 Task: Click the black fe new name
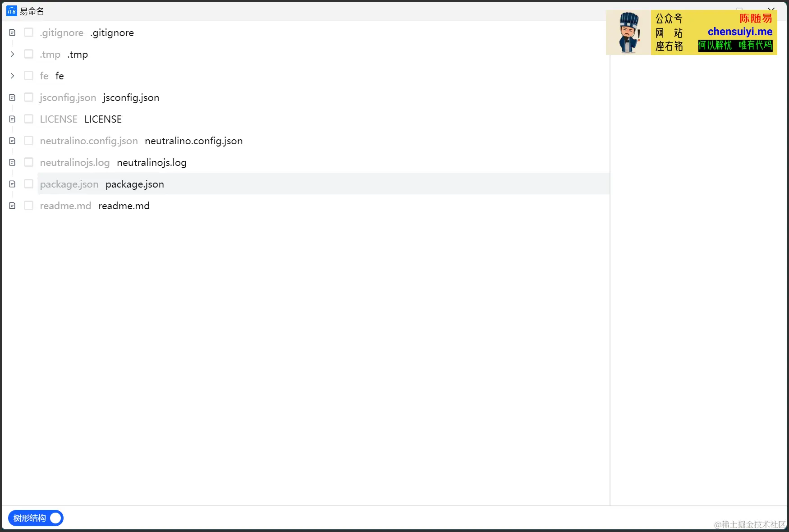click(x=60, y=76)
